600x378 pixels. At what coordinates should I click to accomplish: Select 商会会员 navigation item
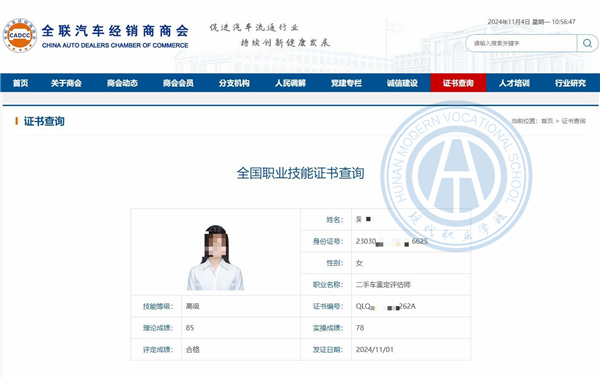coord(178,83)
